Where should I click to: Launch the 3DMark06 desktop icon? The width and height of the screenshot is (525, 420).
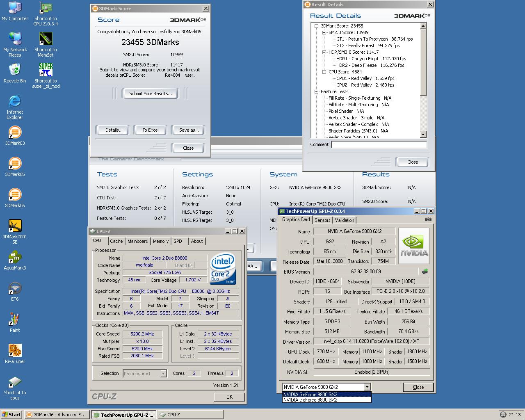click(x=15, y=198)
